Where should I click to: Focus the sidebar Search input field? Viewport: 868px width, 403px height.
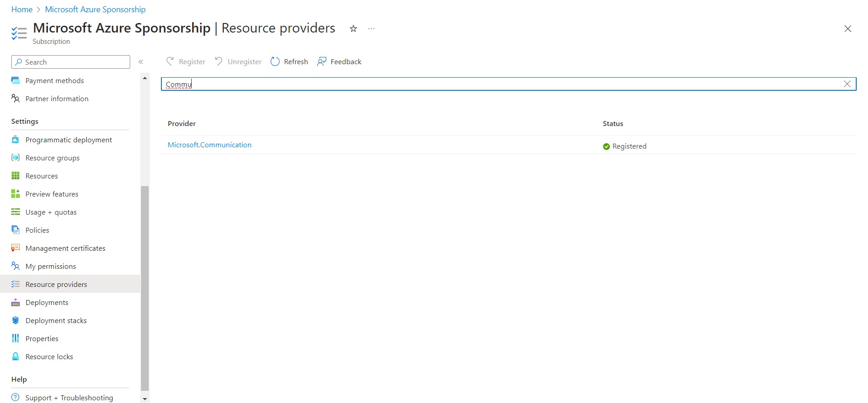[71, 62]
